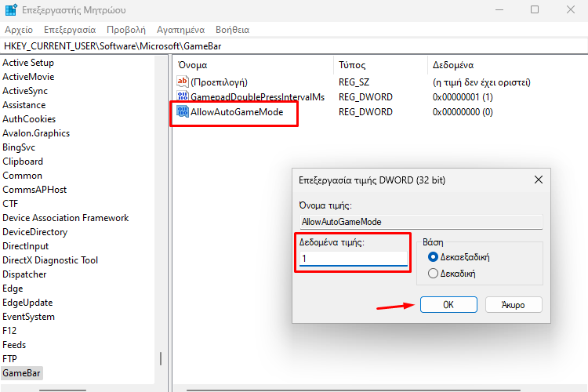Click the Όνομα τιμής field
588x392 pixels.
tap(421, 222)
